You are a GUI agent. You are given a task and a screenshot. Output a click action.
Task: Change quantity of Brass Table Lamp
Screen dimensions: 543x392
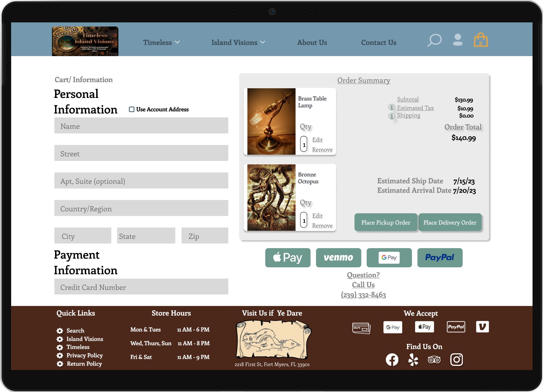click(304, 144)
